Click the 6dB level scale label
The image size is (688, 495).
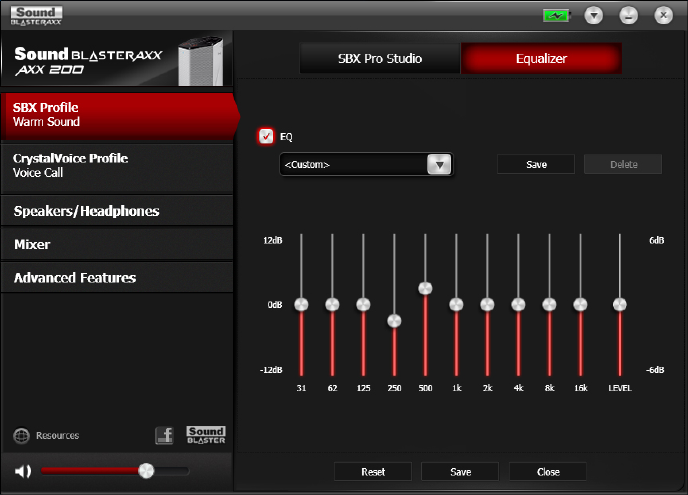657,240
